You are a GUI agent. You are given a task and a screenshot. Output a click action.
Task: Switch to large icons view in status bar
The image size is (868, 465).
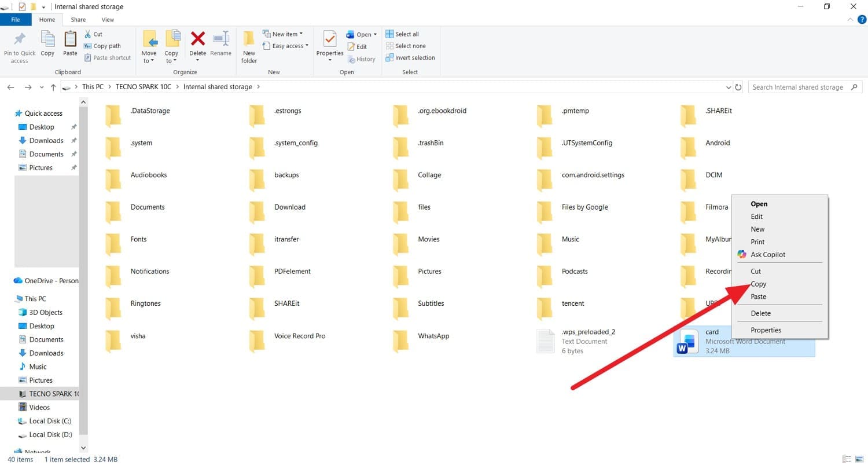(859, 459)
